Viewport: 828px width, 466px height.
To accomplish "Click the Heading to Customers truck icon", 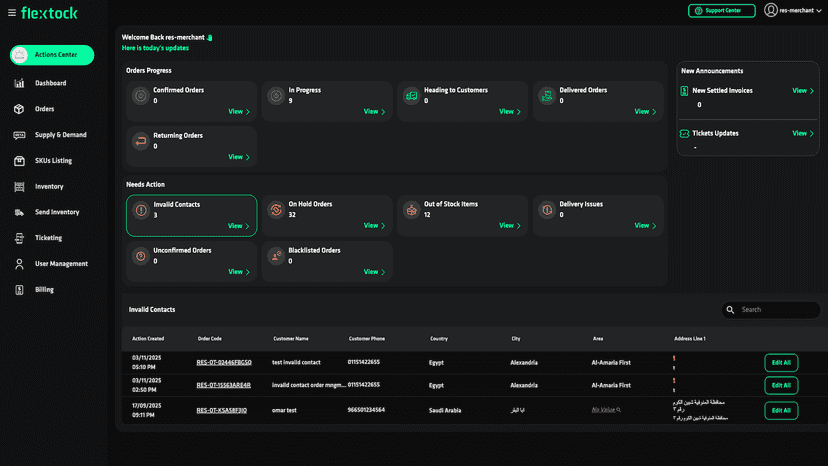I will [x=411, y=96].
